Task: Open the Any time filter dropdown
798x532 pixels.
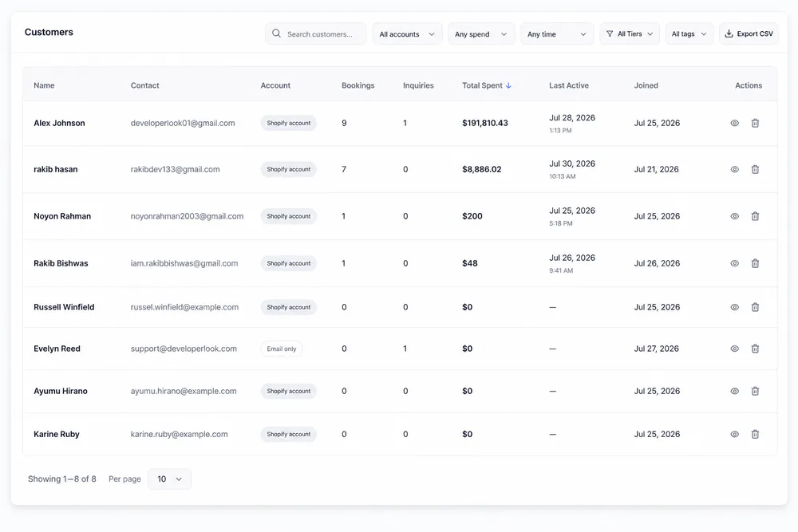Action: coord(557,34)
